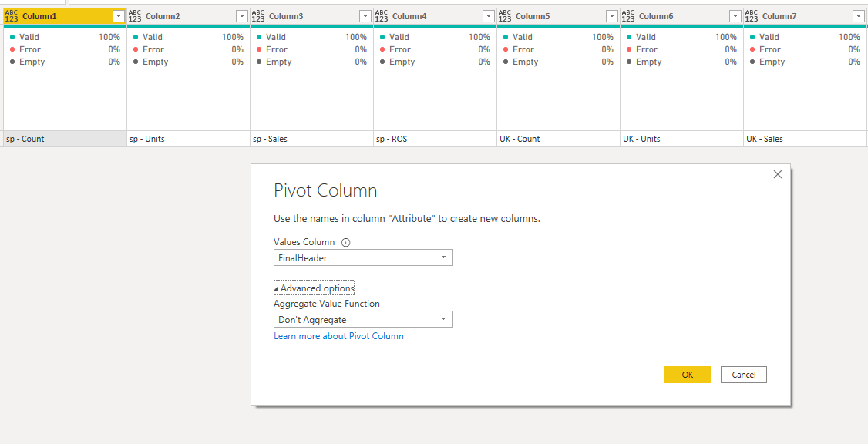Viewport: 868px width, 444px height.
Task: Select the 'sp - Units' cell
Action: 189,139
